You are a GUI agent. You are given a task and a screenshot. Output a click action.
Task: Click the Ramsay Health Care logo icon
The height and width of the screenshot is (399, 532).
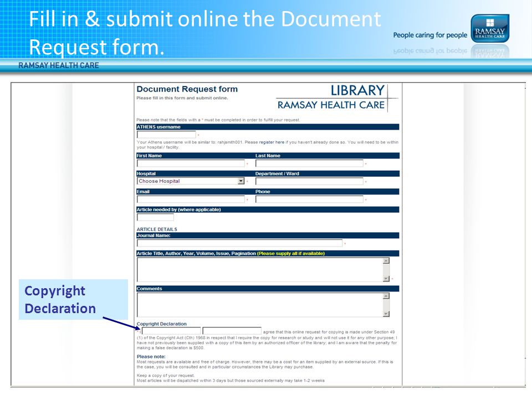(490, 28)
